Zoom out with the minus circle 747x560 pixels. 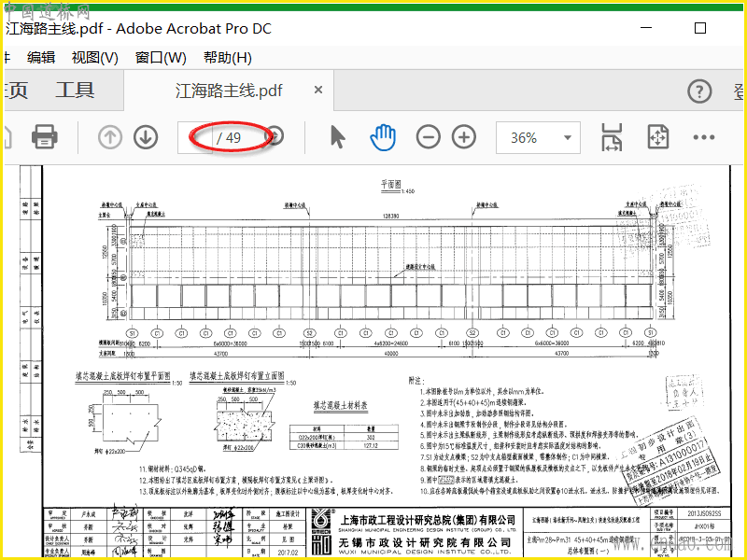(x=429, y=137)
